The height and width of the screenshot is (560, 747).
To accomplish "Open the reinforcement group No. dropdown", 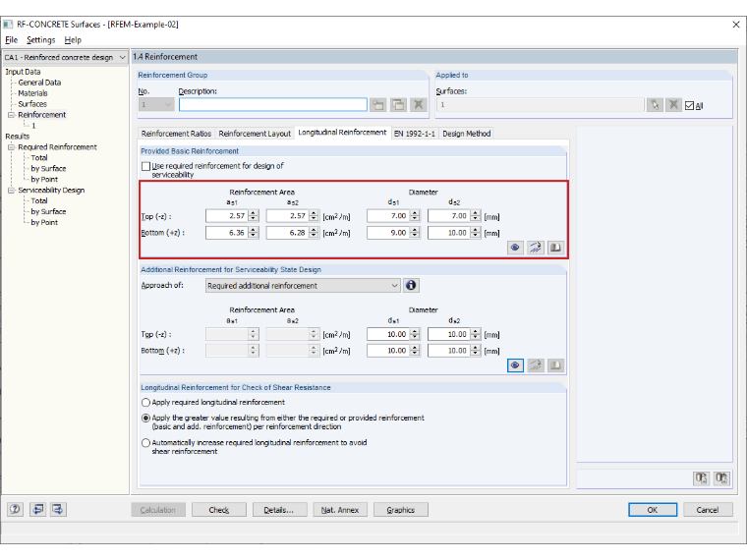I will pos(168,104).
